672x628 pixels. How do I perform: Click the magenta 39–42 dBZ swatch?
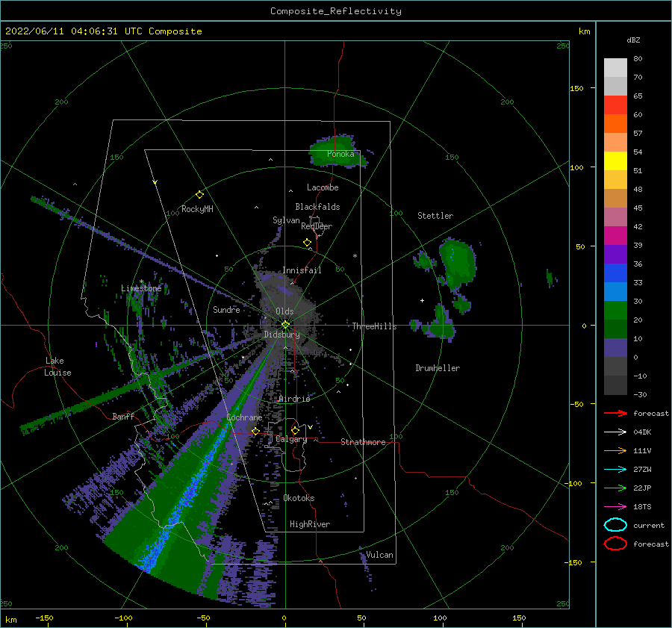(615, 236)
